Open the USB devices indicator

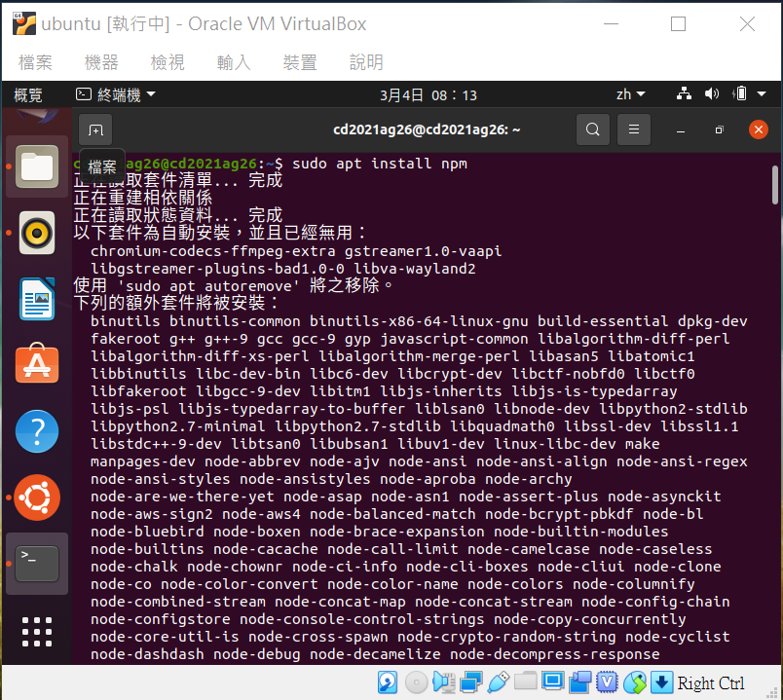(498, 682)
